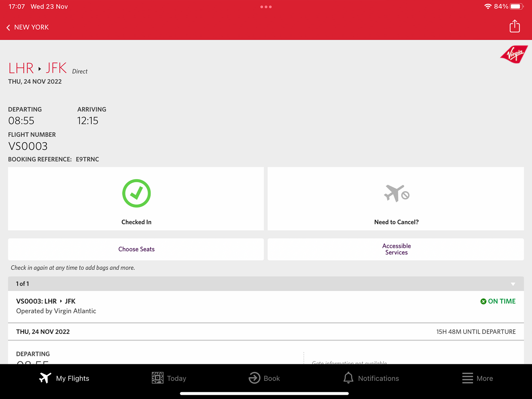Tap the battery indicator

(x=517, y=6)
